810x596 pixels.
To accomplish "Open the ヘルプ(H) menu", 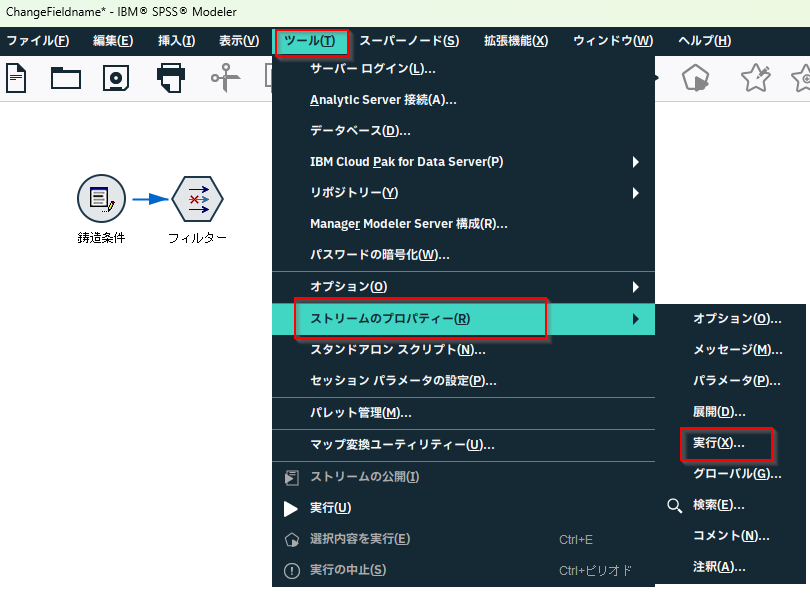I will [705, 41].
